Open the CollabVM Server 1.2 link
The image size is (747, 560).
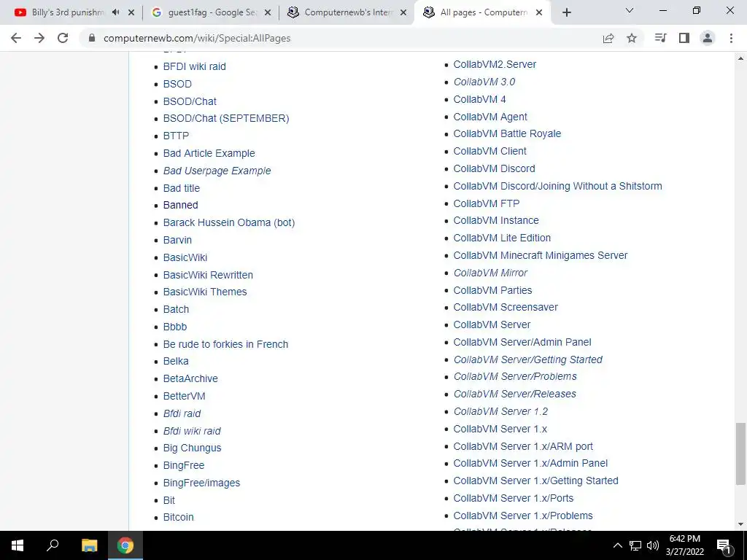point(500,411)
